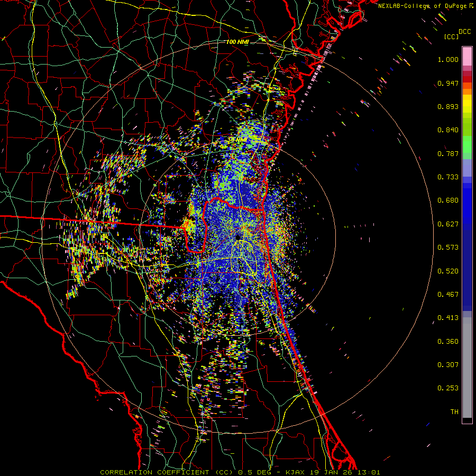Click the 0.787 scale value

click(448, 153)
